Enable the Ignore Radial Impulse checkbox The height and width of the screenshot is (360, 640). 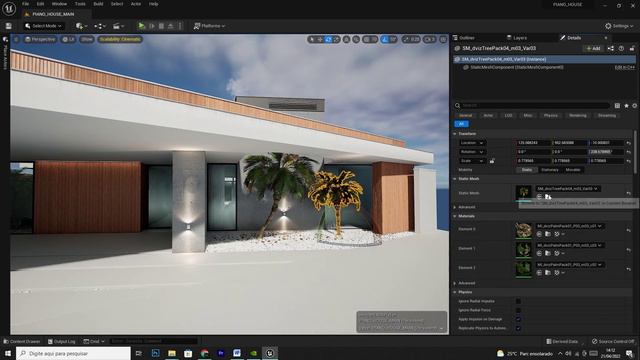pos(518,301)
